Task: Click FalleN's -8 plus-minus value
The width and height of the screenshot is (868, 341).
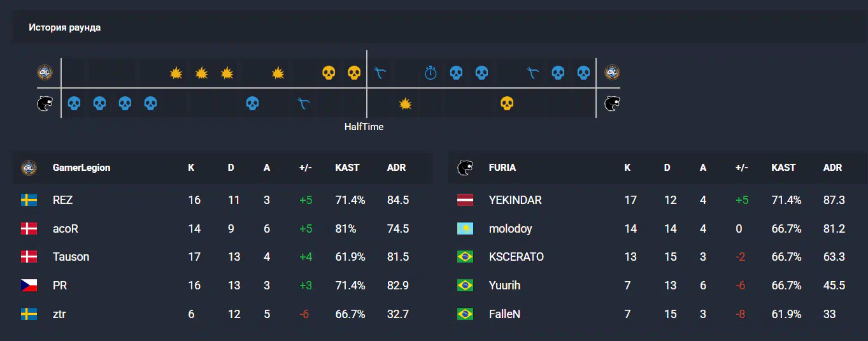Action: [x=740, y=314]
